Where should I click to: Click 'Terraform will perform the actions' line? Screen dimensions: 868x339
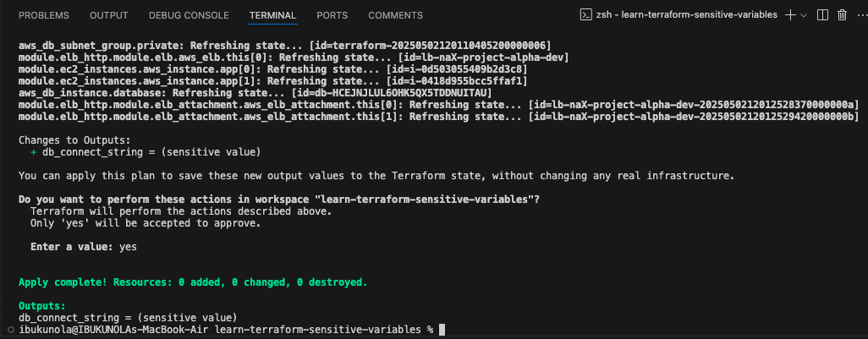[x=181, y=211]
